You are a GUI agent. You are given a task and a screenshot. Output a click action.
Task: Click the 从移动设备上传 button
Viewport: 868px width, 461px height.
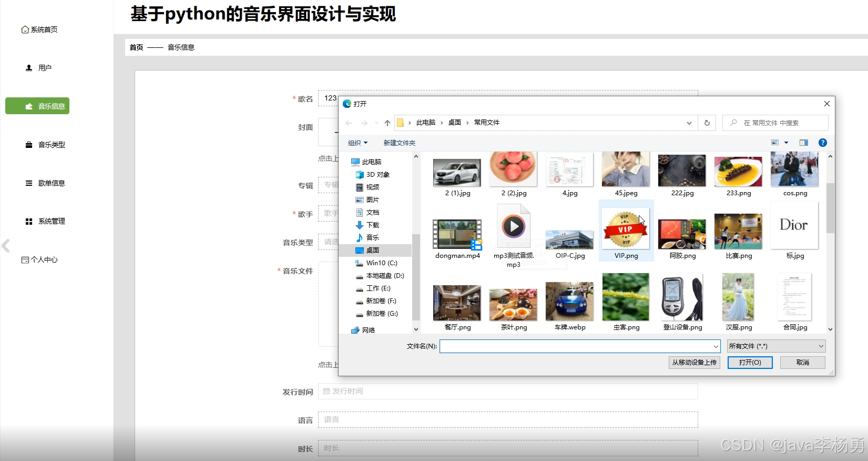point(694,363)
